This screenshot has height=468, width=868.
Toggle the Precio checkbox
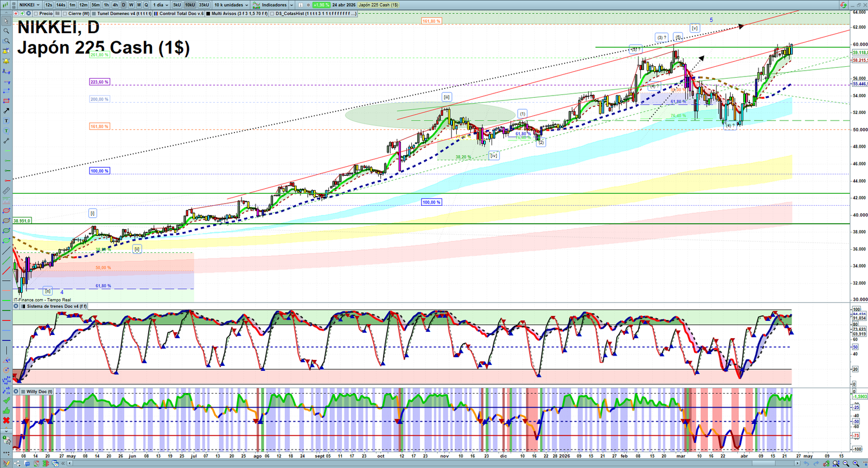click(x=36, y=14)
